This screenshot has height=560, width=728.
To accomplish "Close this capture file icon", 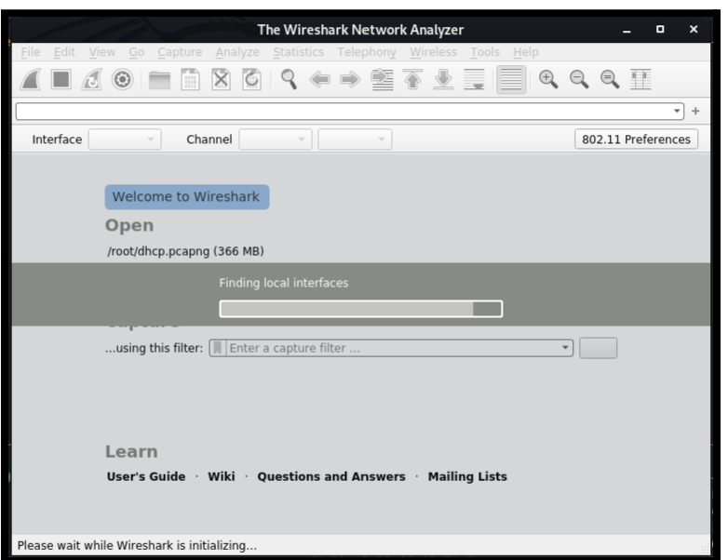I will 221,79.
